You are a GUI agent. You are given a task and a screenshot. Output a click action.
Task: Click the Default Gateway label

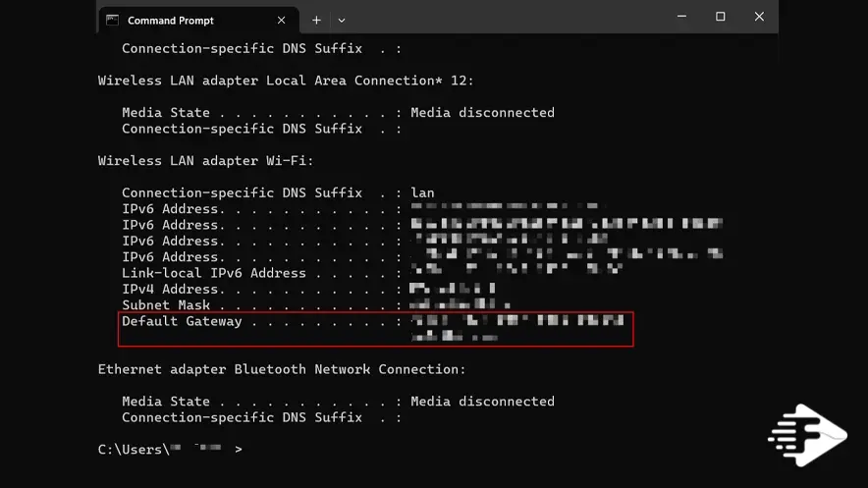pyautogui.click(x=182, y=321)
